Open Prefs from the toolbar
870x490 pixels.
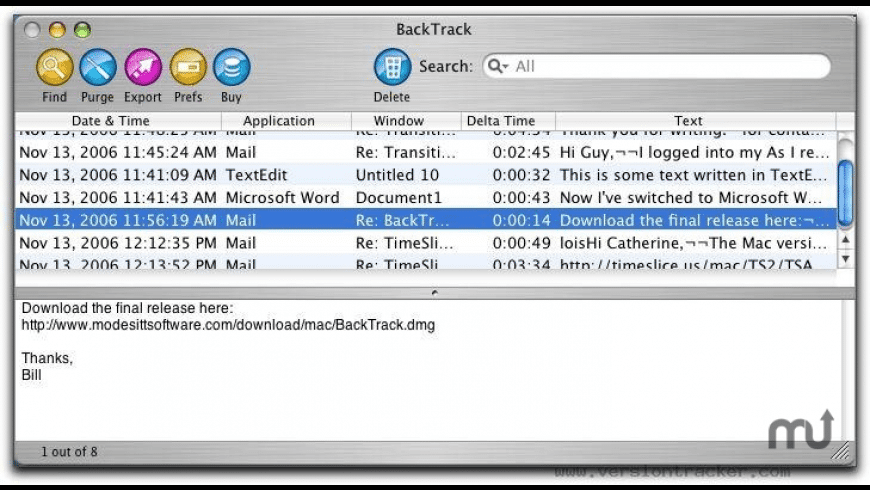(x=188, y=67)
